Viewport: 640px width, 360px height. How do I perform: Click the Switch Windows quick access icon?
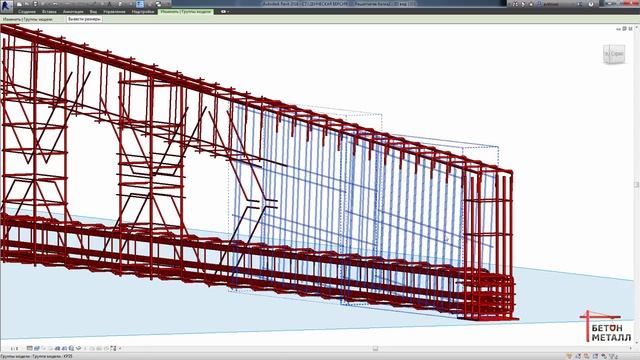point(158,4)
